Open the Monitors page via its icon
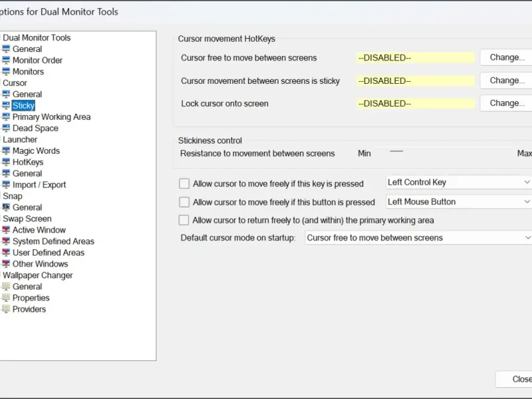 6,72
